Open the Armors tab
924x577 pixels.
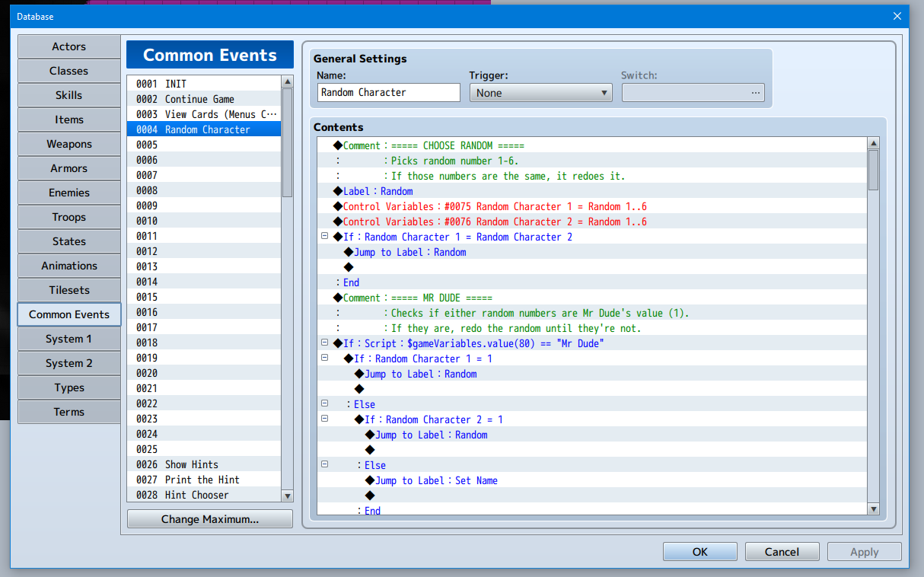[x=69, y=168]
